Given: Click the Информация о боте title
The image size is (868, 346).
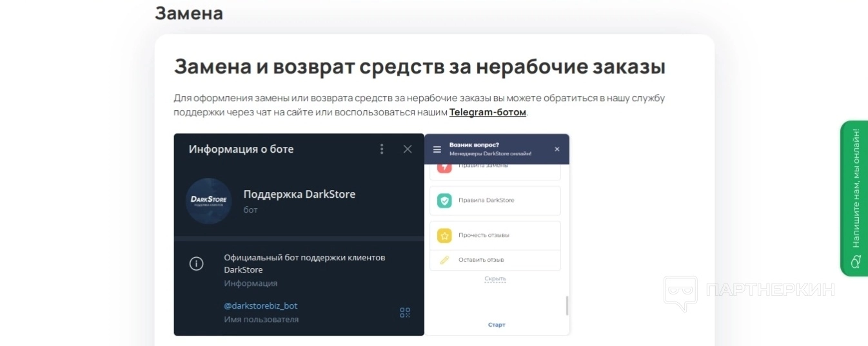Looking at the screenshot, I should coord(241,149).
